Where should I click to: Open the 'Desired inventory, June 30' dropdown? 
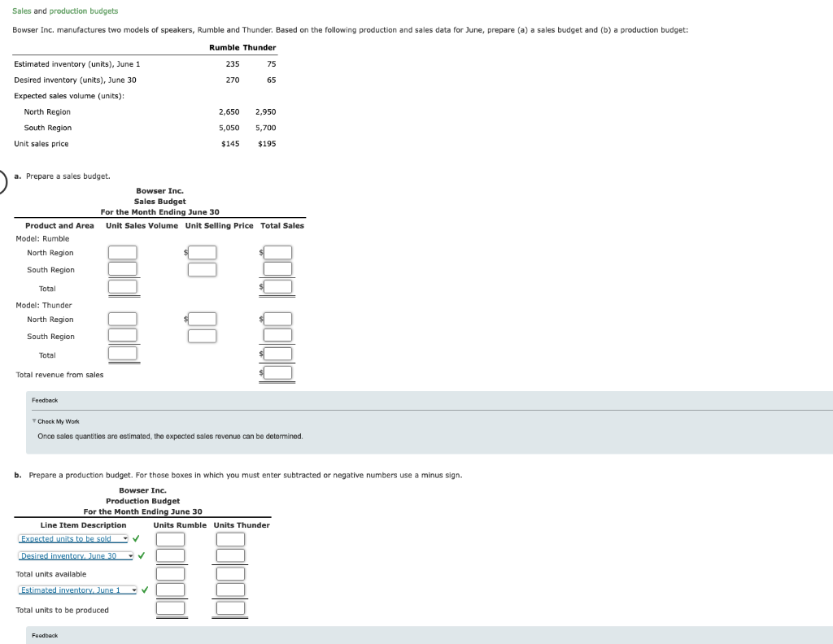click(76, 556)
